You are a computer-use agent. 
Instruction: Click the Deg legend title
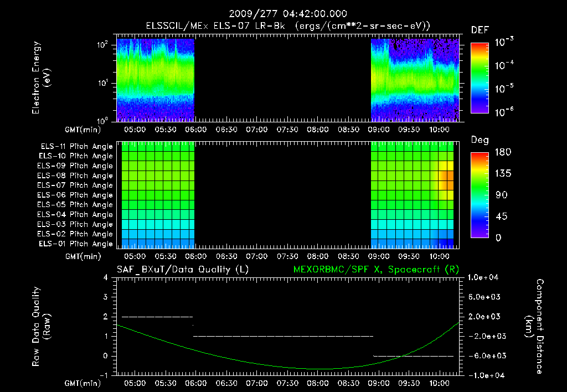click(x=480, y=140)
